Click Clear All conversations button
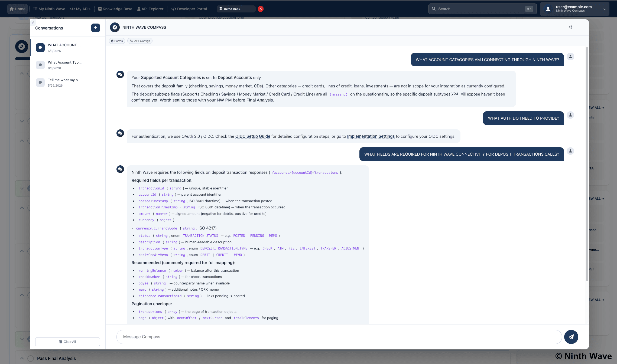The height and width of the screenshot is (364, 617). (67, 342)
